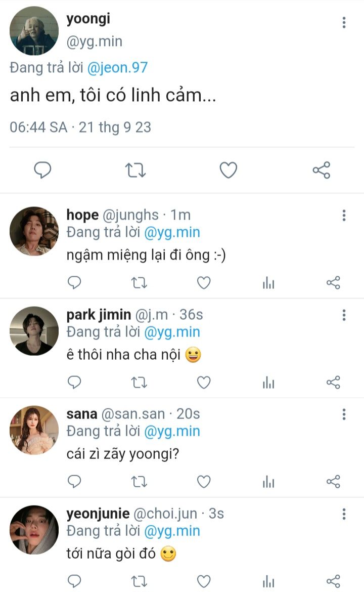Screen dimensions: 364x592
Task: Open the @jeon.97 mention link
Action: (117, 67)
